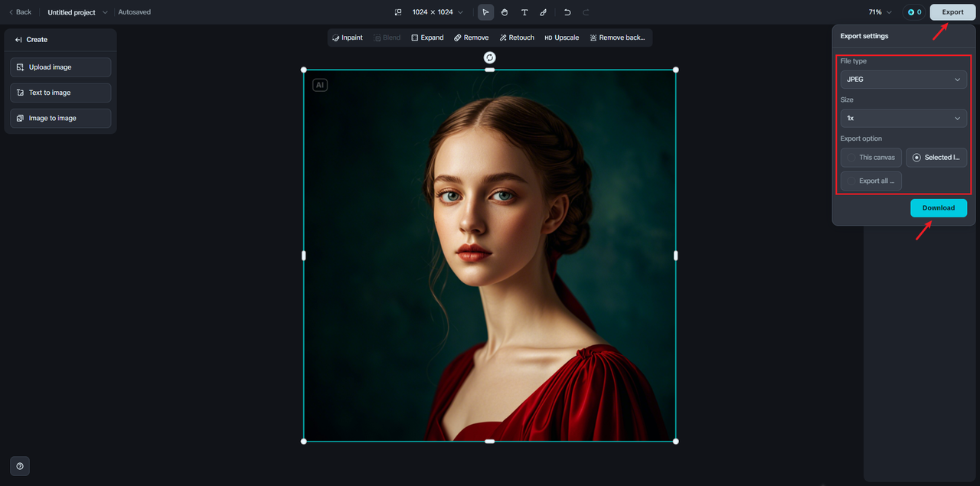This screenshot has height=486, width=980.
Task: Click the Retouch tool
Action: [517, 38]
